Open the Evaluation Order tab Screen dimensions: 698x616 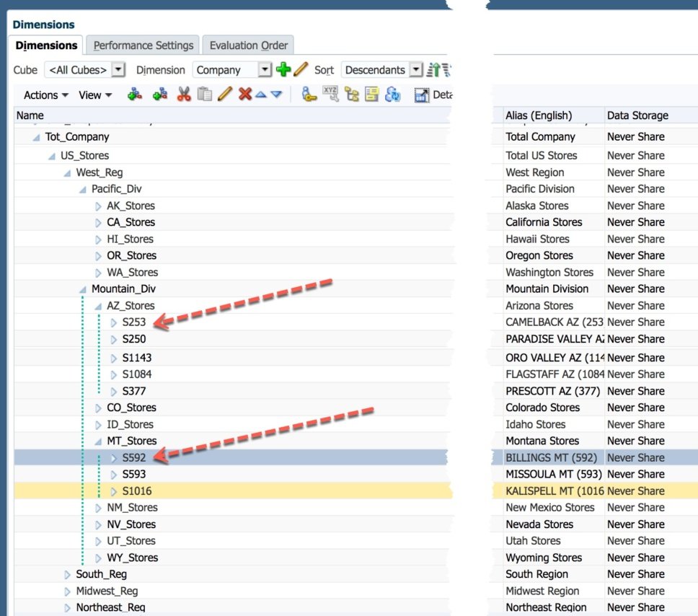pos(248,45)
